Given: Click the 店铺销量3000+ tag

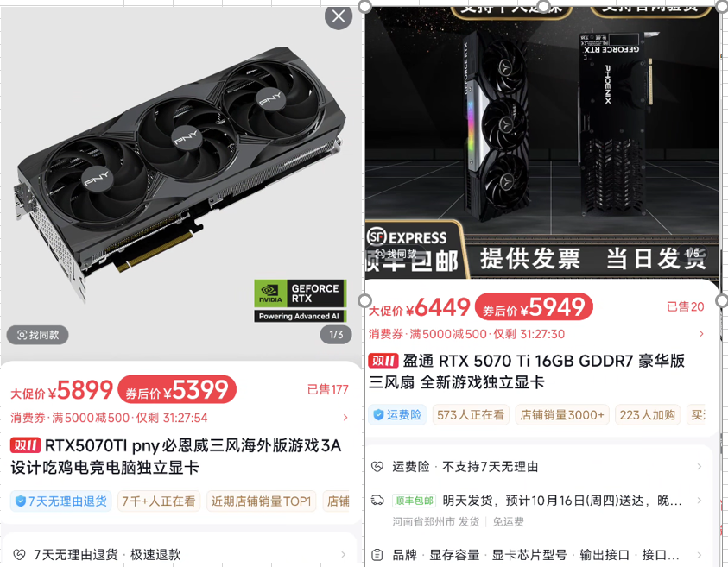Looking at the screenshot, I should (562, 415).
